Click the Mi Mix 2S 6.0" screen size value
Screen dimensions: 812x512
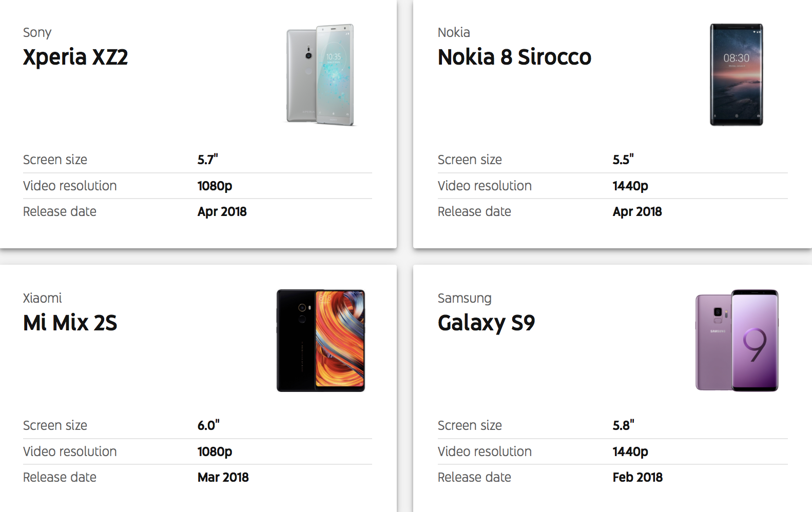point(208,425)
